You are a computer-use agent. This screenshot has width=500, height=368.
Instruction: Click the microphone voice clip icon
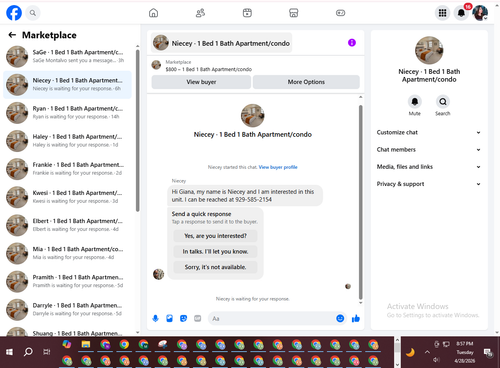[x=155, y=318]
